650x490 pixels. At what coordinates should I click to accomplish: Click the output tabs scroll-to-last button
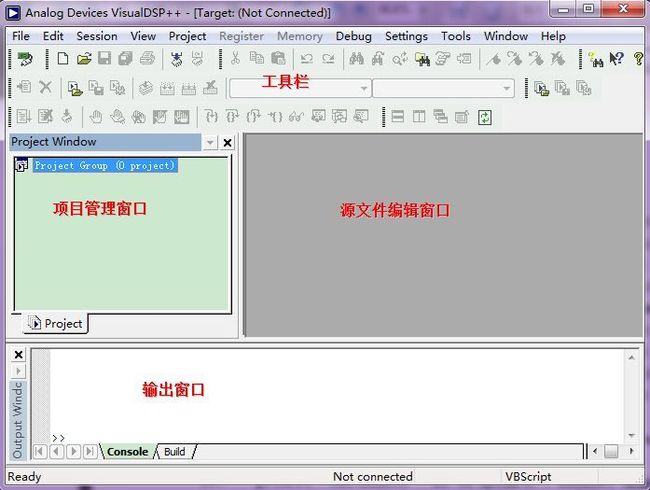tap(90, 451)
